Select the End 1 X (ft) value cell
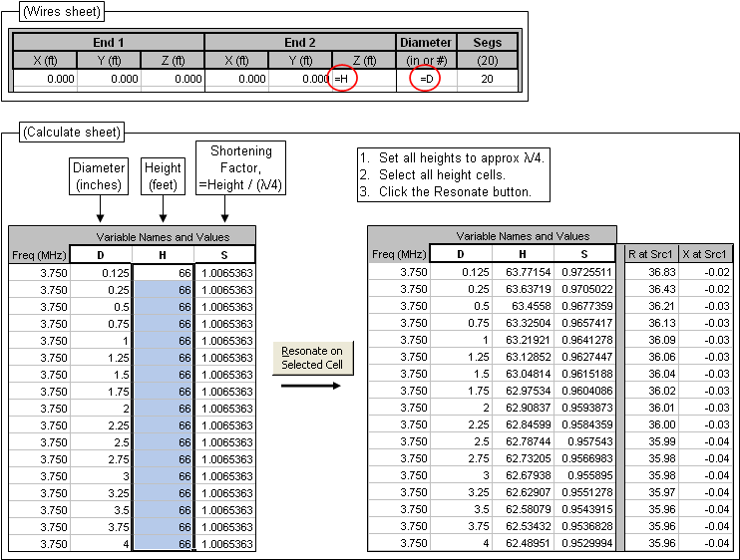The height and width of the screenshot is (560, 740). [45, 79]
